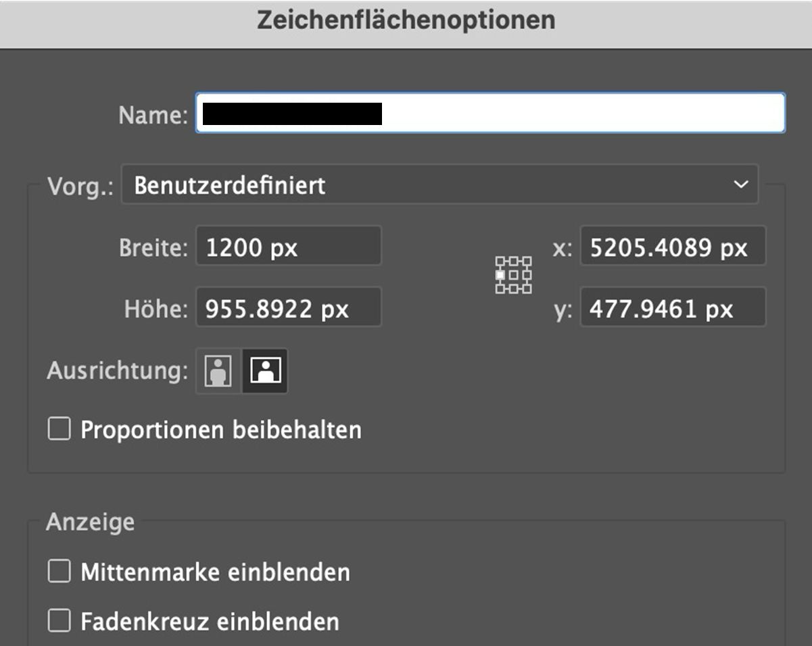Select the x coordinate field
The image size is (812, 646).
673,247
